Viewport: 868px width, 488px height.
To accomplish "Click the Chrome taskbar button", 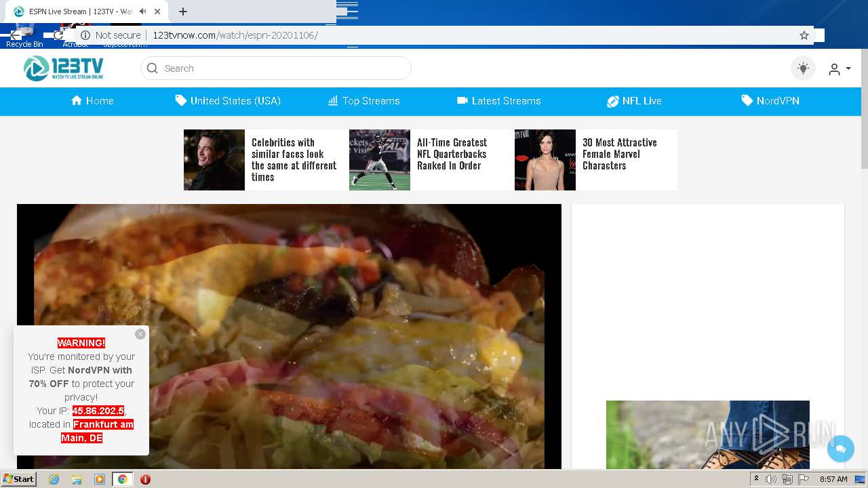I will click(123, 479).
